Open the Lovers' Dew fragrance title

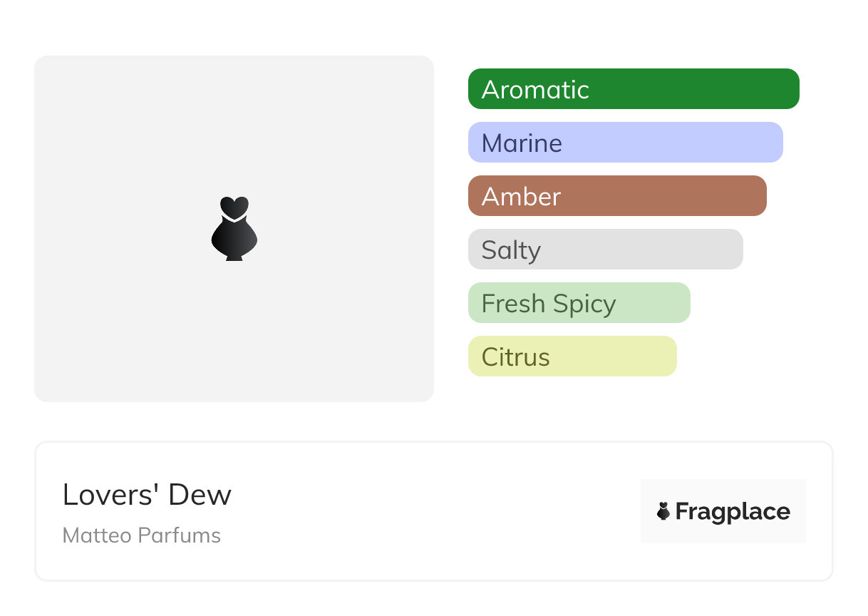(x=147, y=495)
